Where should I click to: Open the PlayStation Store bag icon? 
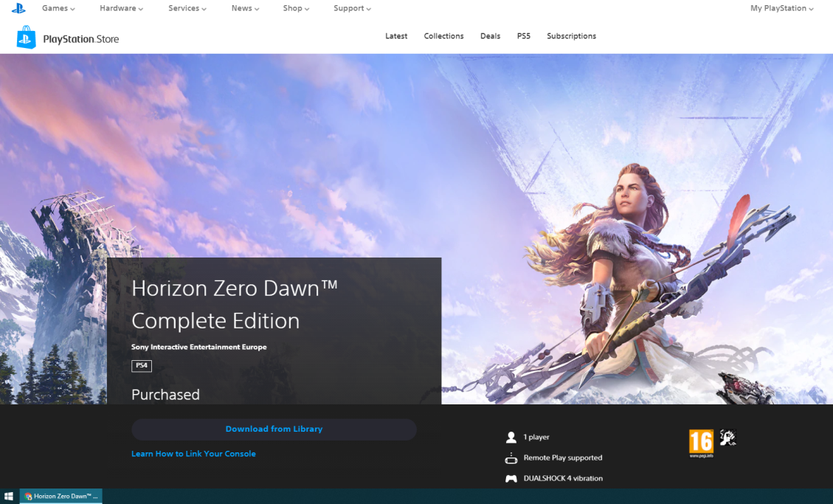26,37
